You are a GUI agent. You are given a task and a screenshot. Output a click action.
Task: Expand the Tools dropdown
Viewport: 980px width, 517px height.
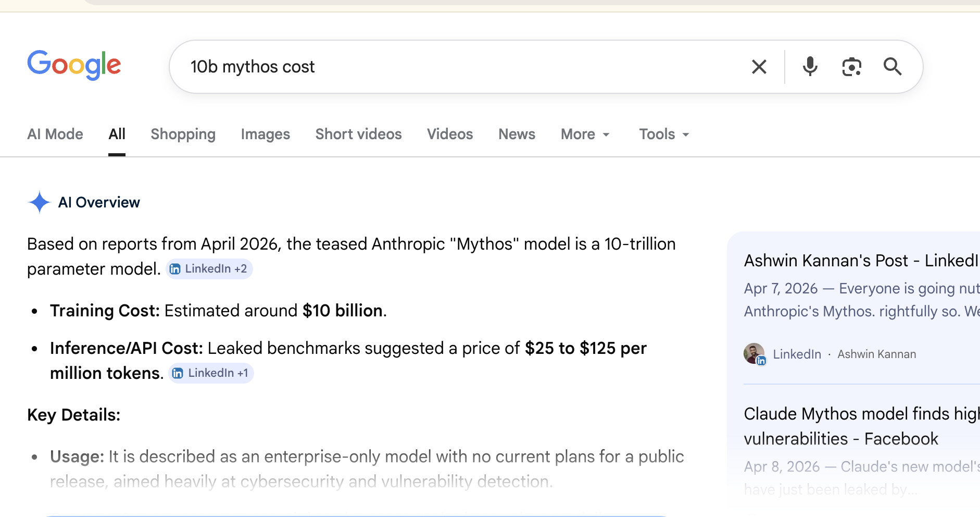[663, 134]
